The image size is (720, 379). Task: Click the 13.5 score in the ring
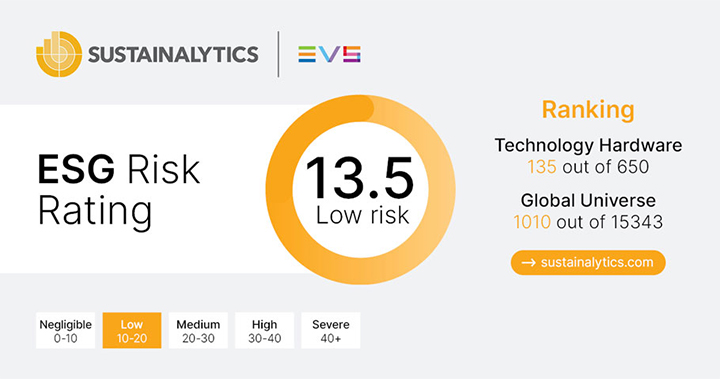360,178
